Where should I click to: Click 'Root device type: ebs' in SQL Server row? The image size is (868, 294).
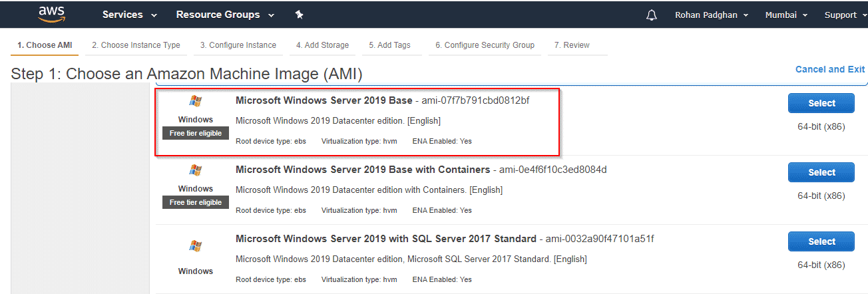[x=271, y=279]
